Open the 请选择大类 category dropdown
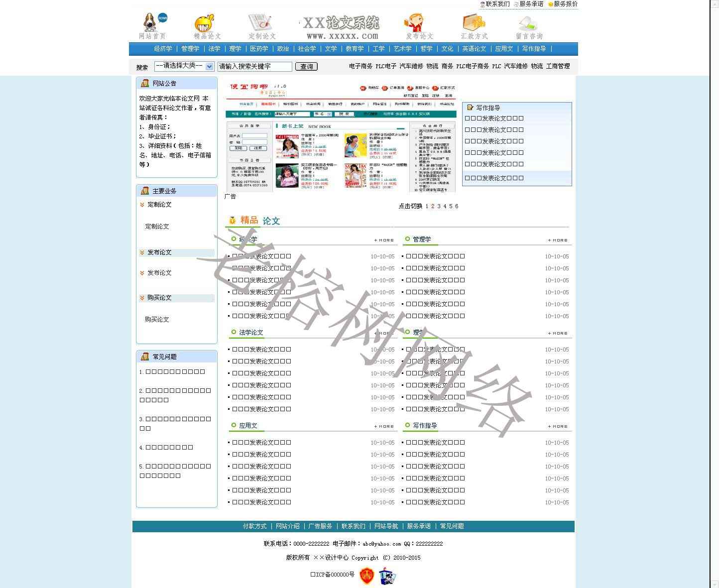The image size is (719, 588). [184, 66]
